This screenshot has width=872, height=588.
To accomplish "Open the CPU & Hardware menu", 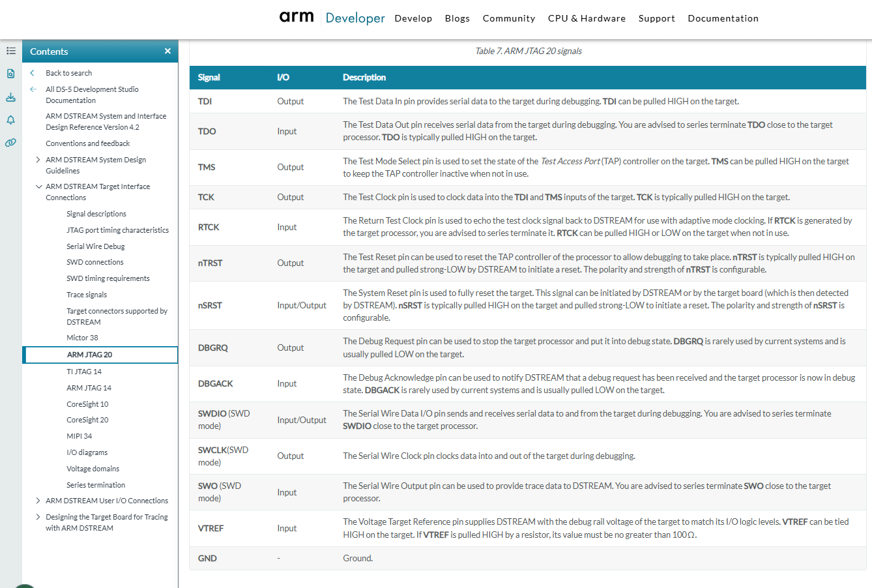I will [587, 18].
